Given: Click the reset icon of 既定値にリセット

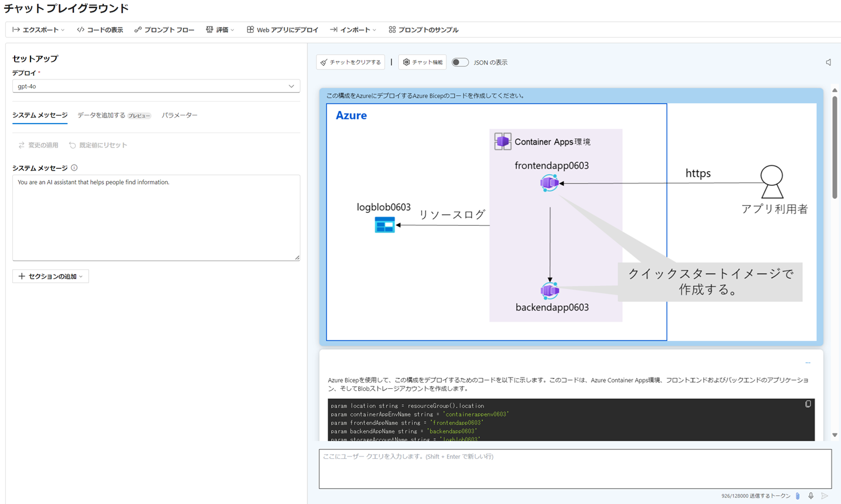Looking at the screenshot, I should point(72,145).
